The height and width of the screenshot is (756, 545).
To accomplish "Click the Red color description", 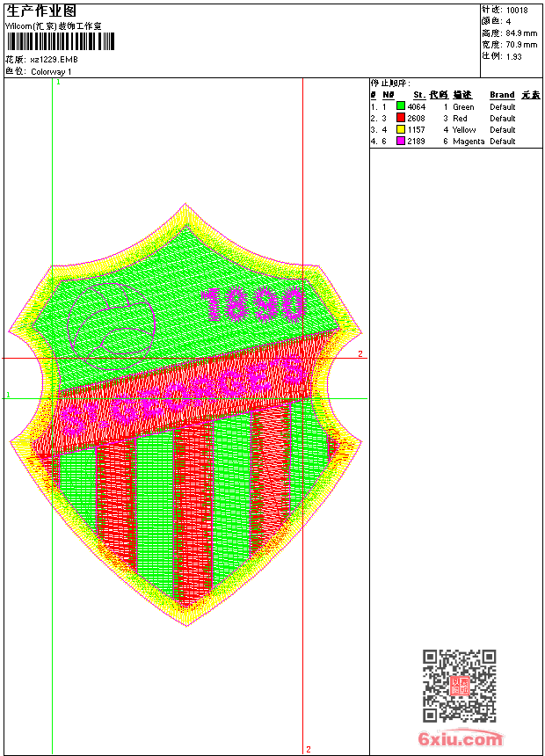I will (460, 118).
